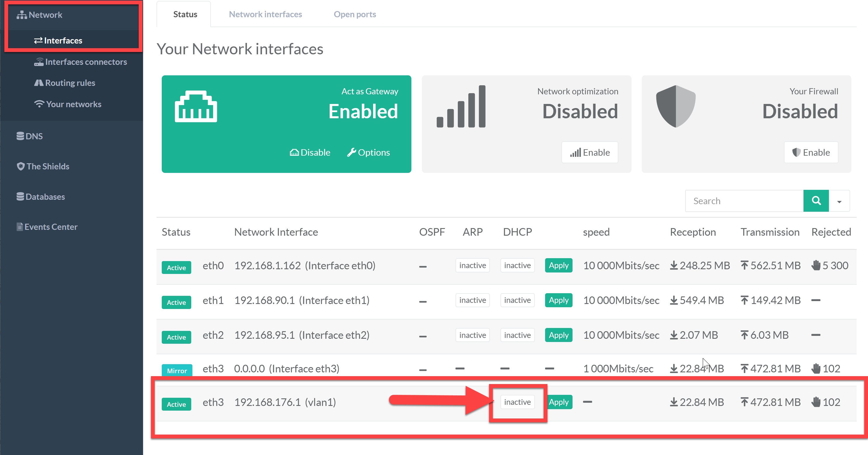Click the green search magnifier button
868x455 pixels.
[816, 201]
